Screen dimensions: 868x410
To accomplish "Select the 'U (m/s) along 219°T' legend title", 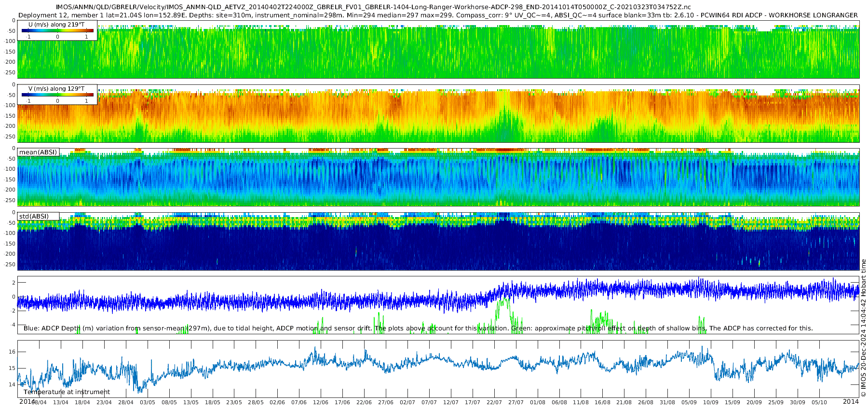I will point(58,24).
